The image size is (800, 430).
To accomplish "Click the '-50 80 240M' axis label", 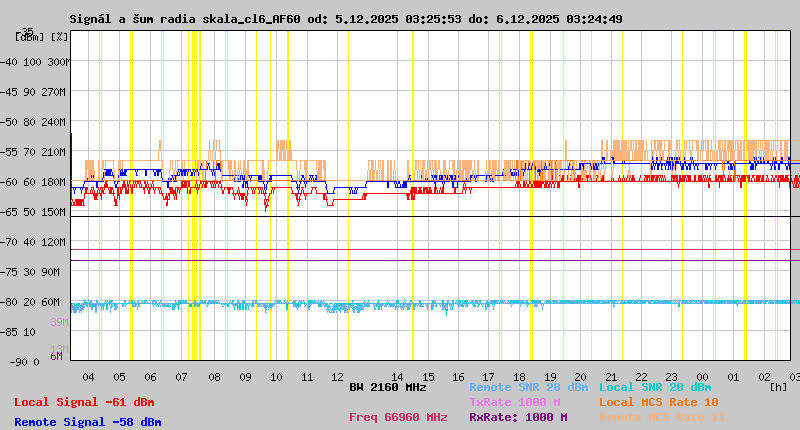I will 33,122.
